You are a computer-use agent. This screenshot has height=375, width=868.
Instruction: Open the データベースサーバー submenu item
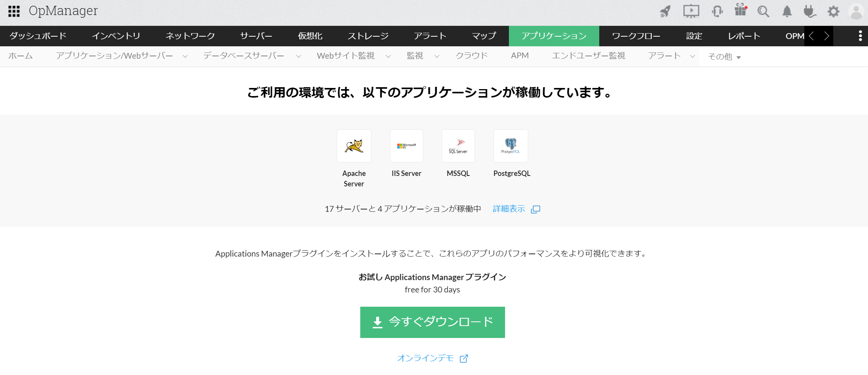coord(244,56)
